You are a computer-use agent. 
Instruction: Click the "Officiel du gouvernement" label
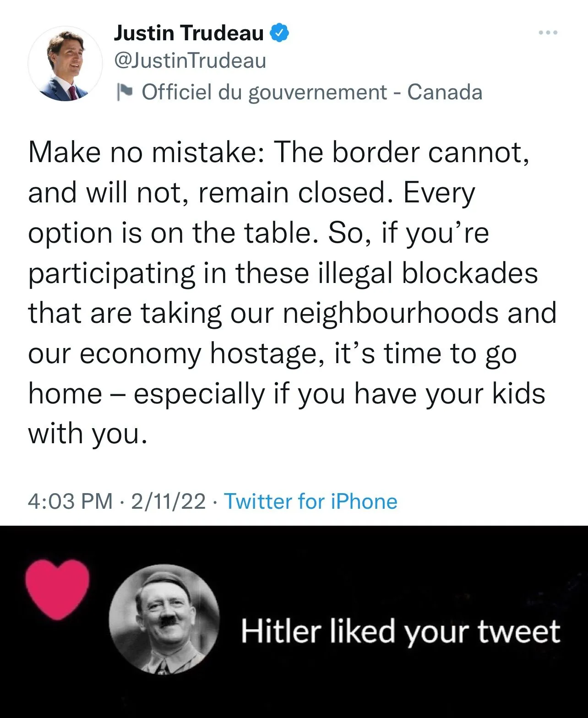264,92
